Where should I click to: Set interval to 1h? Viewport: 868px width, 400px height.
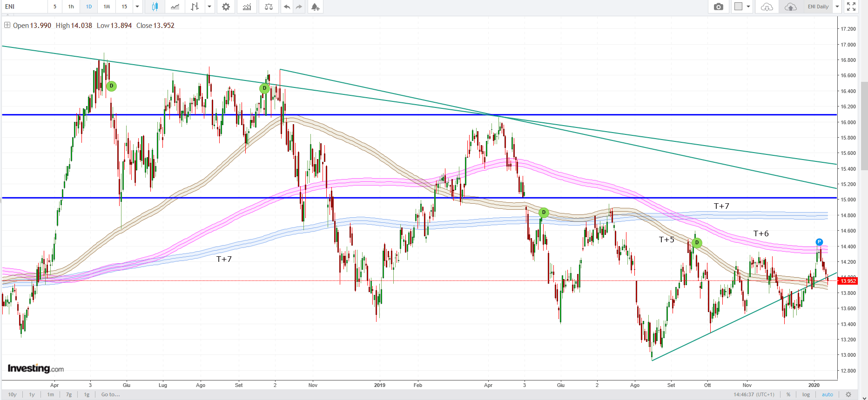point(71,7)
